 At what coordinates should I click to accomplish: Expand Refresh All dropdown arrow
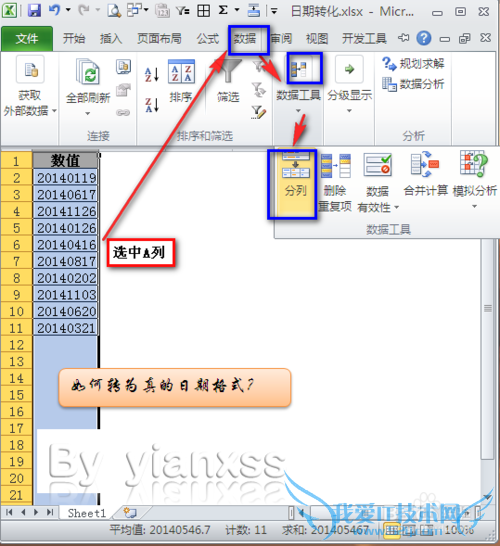(87, 113)
